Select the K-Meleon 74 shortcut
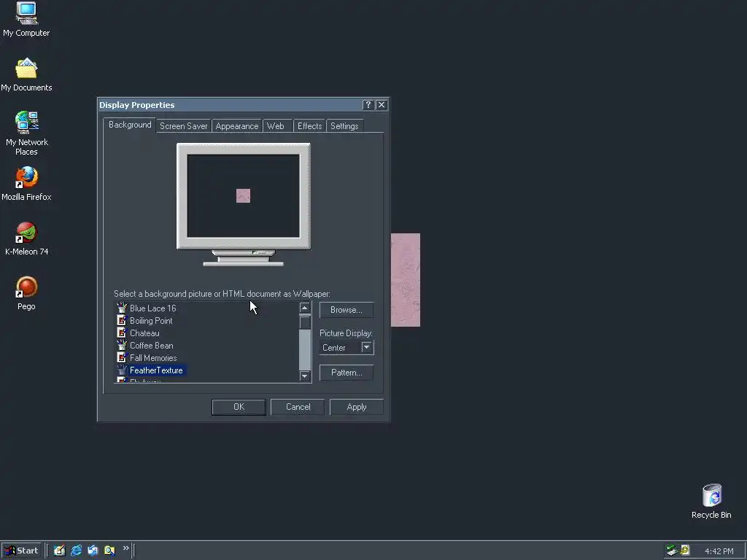The height and width of the screenshot is (560, 747). (26, 238)
